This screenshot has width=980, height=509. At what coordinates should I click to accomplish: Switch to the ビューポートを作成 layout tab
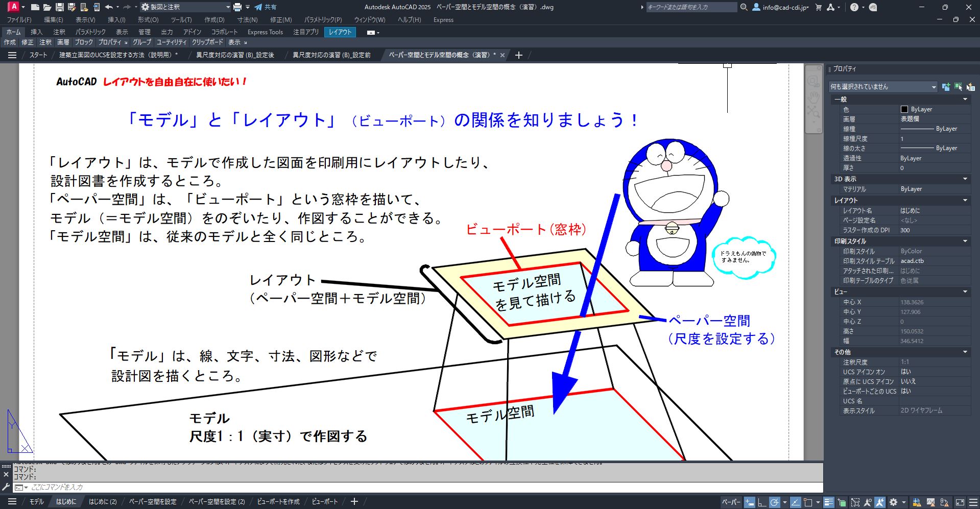tap(278, 502)
